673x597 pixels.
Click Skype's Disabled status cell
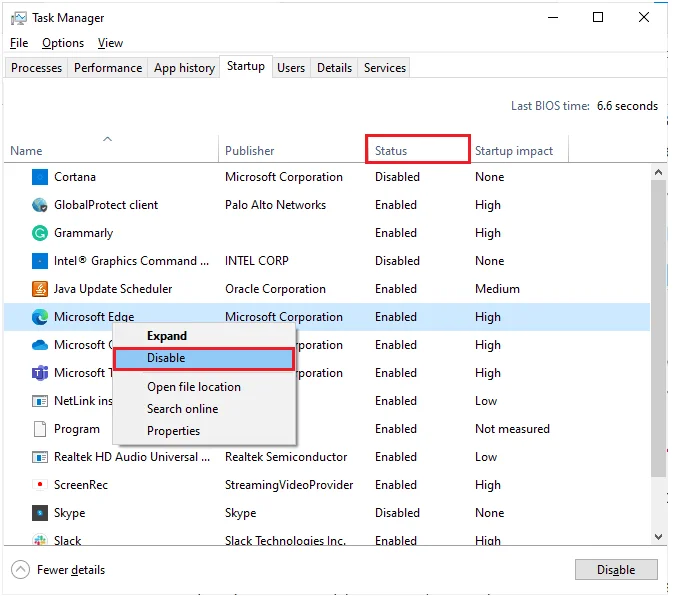[397, 513]
